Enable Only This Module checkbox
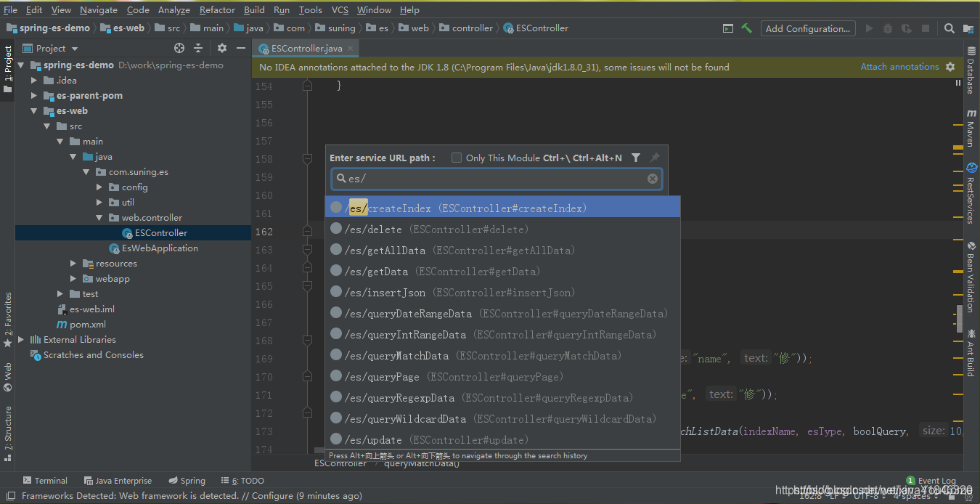This screenshot has height=504, width=980. (457, 158)
